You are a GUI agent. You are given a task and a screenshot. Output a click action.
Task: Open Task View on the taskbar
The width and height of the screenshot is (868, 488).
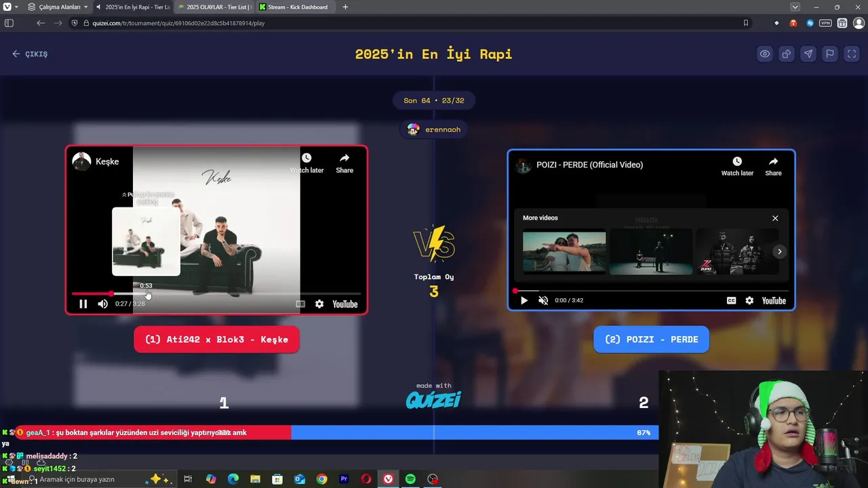(188, 479)
